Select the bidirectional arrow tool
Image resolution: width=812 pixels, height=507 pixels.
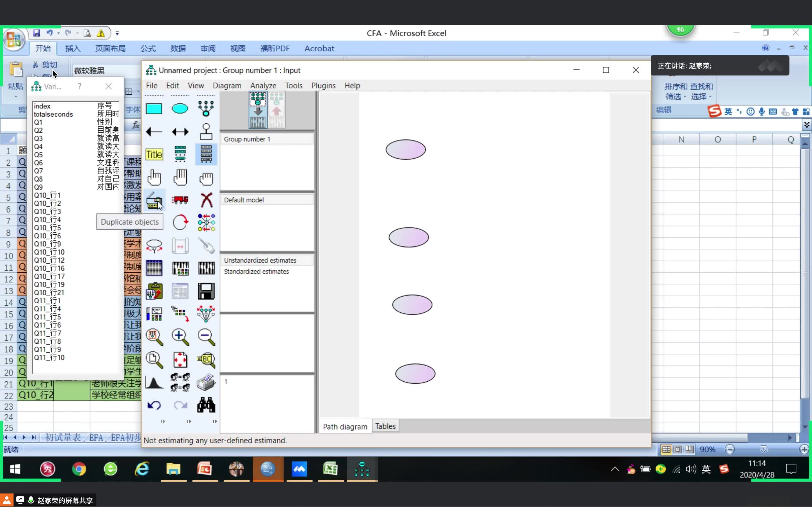pyautogui.click(x=180, y=131)
